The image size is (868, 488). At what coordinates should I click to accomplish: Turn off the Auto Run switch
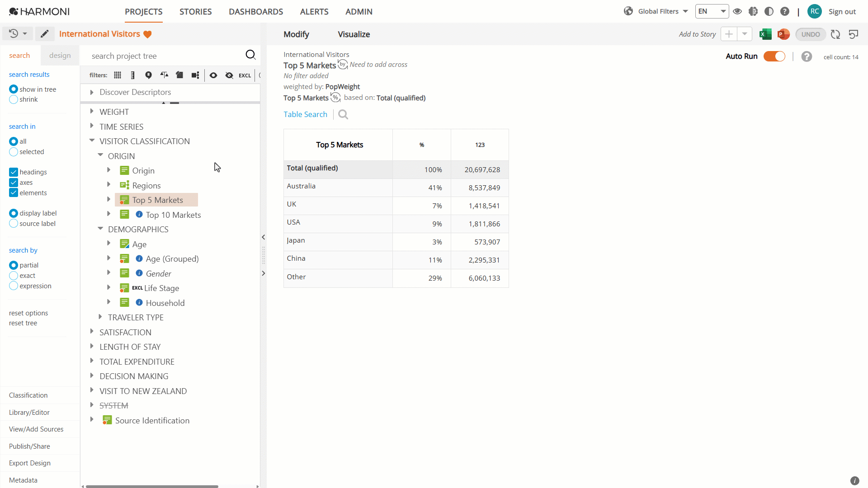point(774,56)
